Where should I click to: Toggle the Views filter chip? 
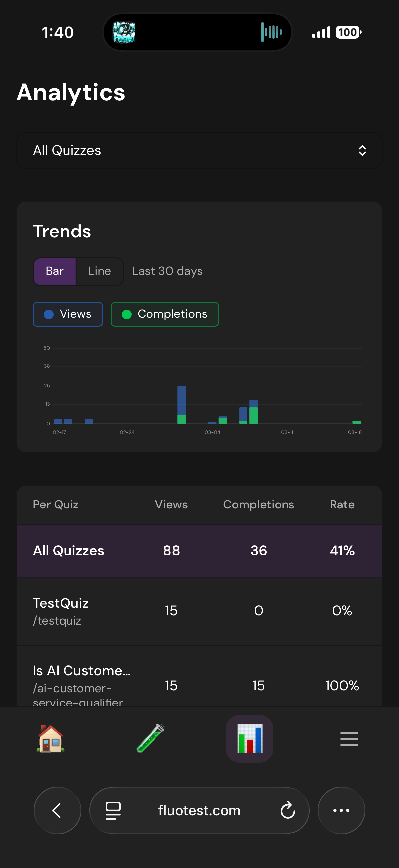[68, 314]
